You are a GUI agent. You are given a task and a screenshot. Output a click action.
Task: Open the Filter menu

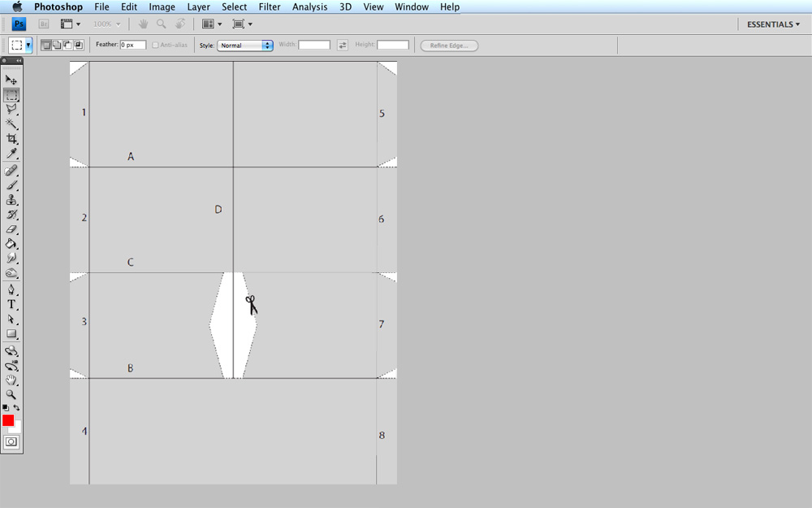point(270,7)
